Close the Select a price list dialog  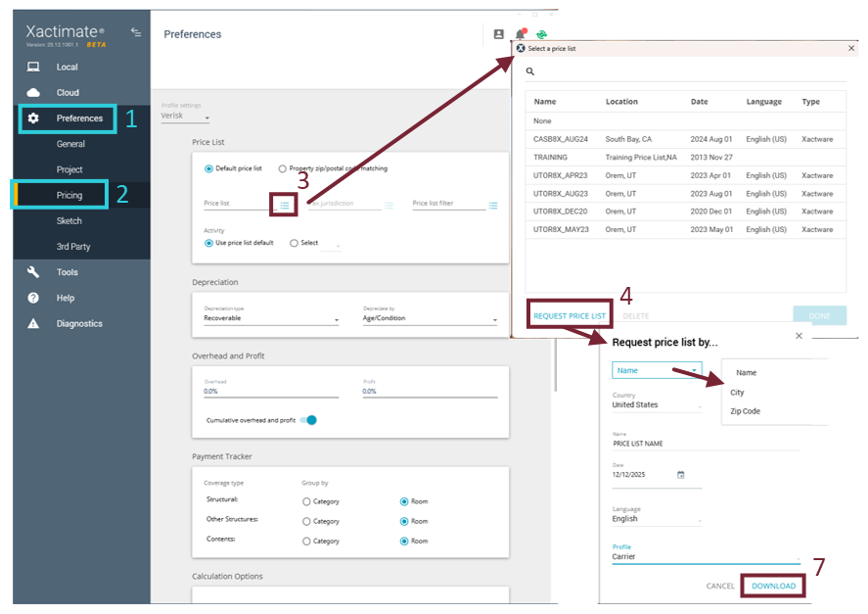pyautogui.click(x=851, y=48)
